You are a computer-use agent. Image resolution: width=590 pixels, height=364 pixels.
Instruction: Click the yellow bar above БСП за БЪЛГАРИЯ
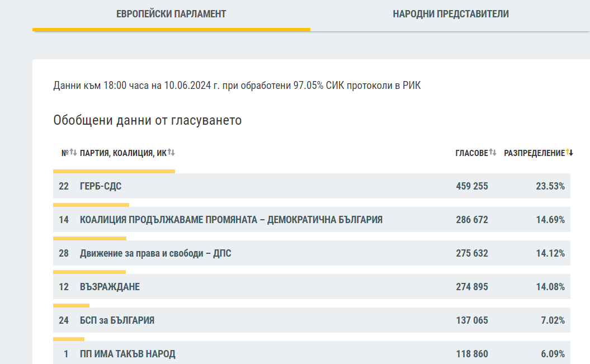click(71, 306)
